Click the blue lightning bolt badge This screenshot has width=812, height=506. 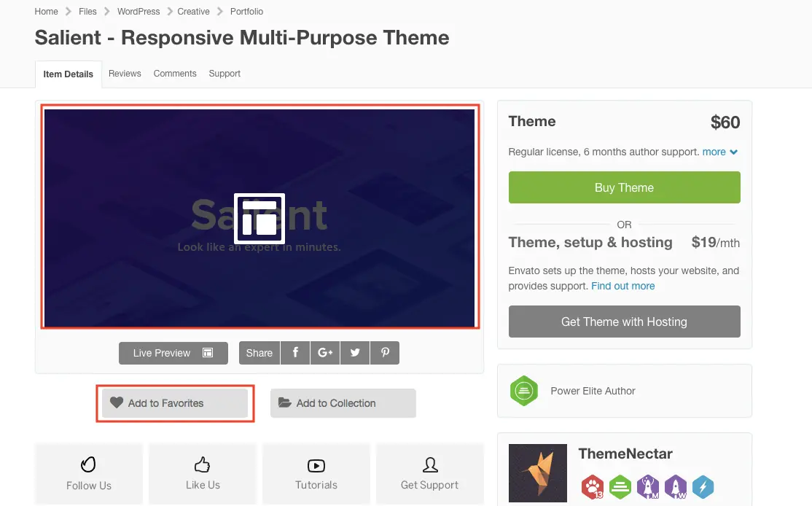pyautogui.click(x=703, y=487)
